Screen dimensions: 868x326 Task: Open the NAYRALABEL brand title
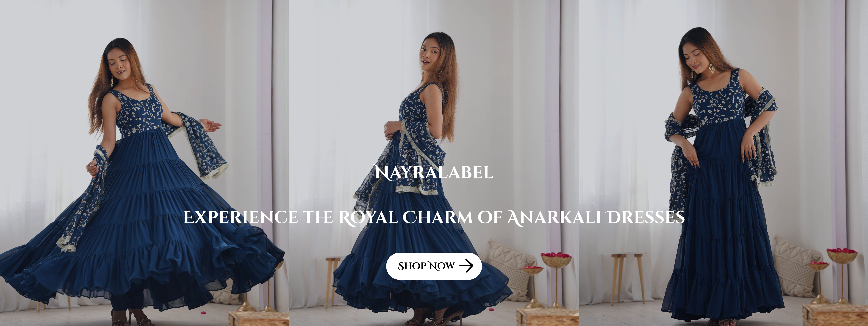tap(434, 172)
